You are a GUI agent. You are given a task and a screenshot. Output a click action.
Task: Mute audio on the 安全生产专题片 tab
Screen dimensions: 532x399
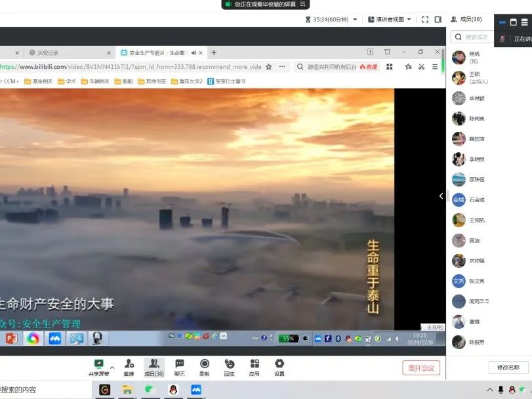[194, 52]
